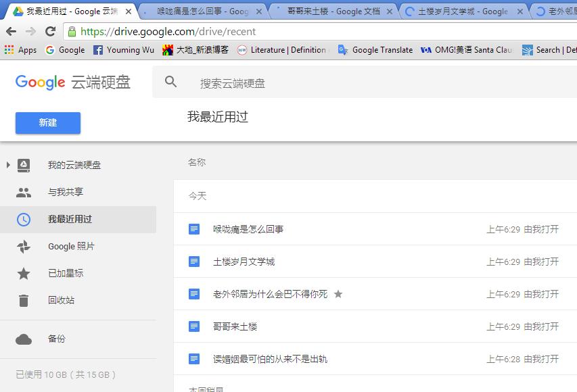Switch to the 土楼岁月文学城 browser tab
This screenshot has height=392, width=577.
pyautogui.click(x=463, y=11)
